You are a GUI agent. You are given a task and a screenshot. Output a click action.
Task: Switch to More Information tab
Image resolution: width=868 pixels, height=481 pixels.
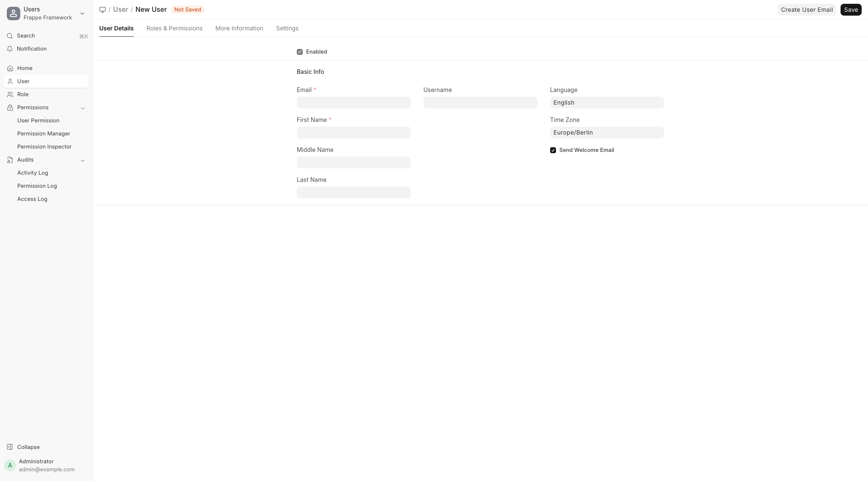239,28
